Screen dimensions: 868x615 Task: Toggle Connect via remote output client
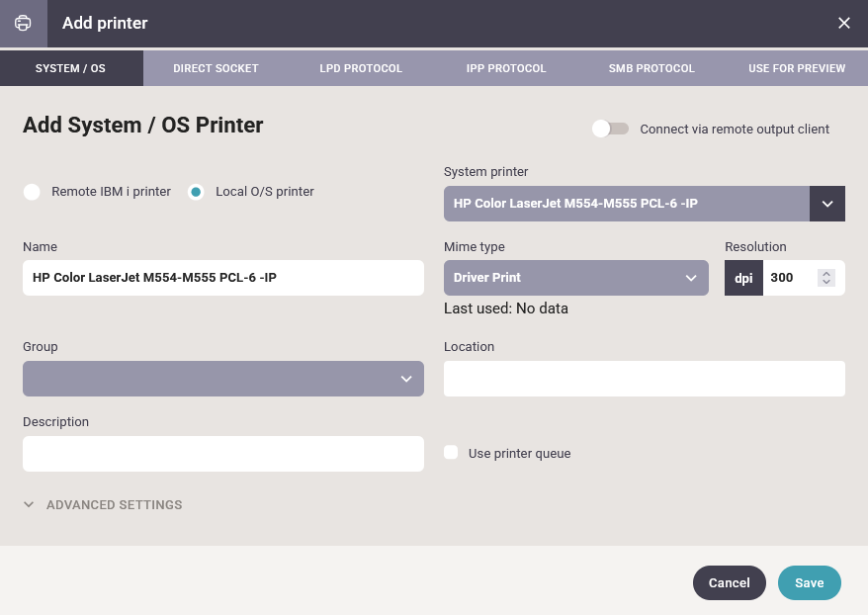(x=610, y=129)
